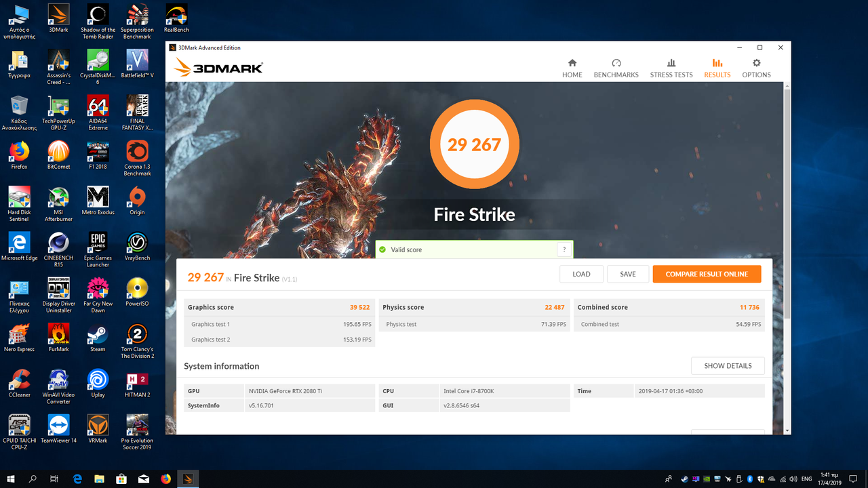Click the Bluetooth tray icon
The height and width of the screenshot is (488, 868).
coord(750,479)
